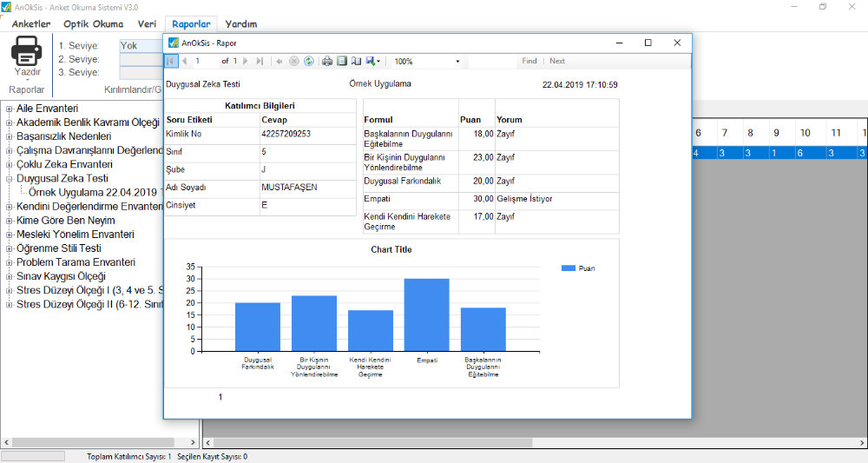Expand the Aile Envanteri tree node
The width and height of the screenshot is (868, 463).
[x=9, y=109]
